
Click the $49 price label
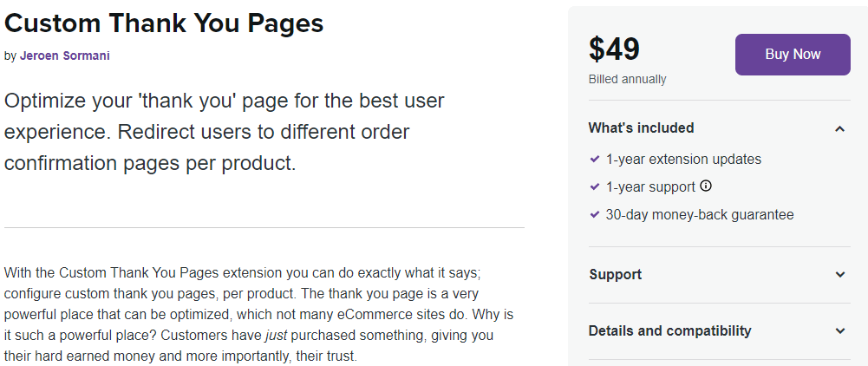point(614,49)
